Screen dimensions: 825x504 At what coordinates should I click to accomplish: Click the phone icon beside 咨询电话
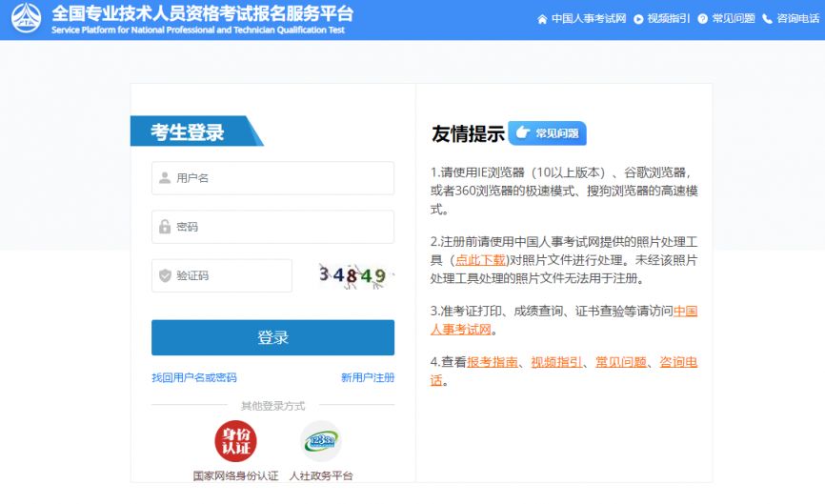(x=767, y=19)
